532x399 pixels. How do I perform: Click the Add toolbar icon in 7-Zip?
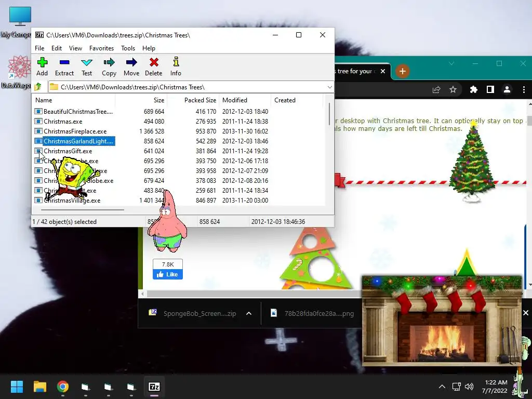[x=42, y=66]
